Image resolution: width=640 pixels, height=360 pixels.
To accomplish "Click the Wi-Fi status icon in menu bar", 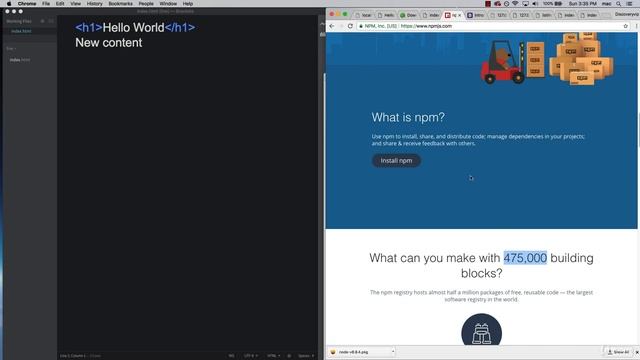I will tap(516, 4).
